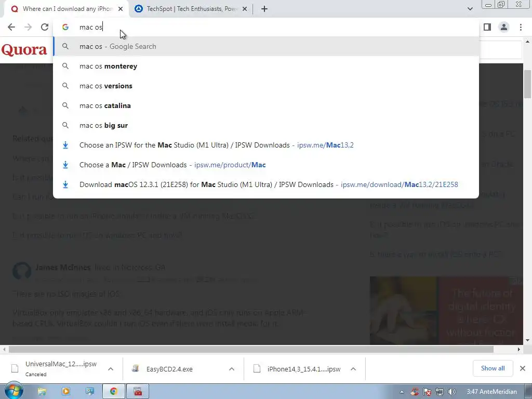Click the browser back arrow

11,27
